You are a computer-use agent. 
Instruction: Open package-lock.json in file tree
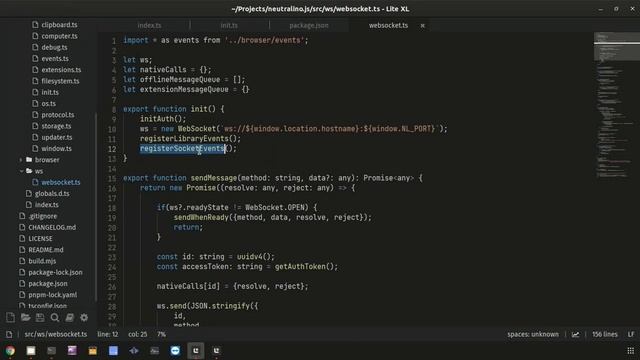point(55,272)
